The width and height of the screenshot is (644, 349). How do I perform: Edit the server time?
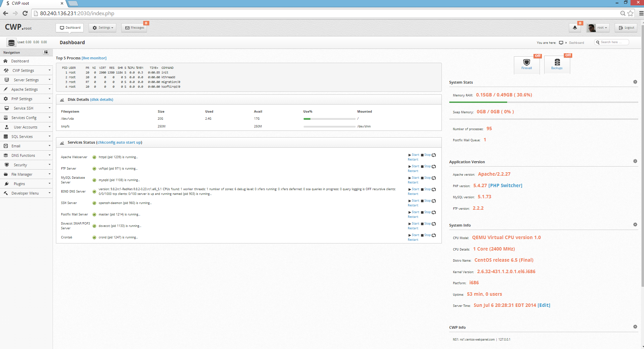(544, 305)
